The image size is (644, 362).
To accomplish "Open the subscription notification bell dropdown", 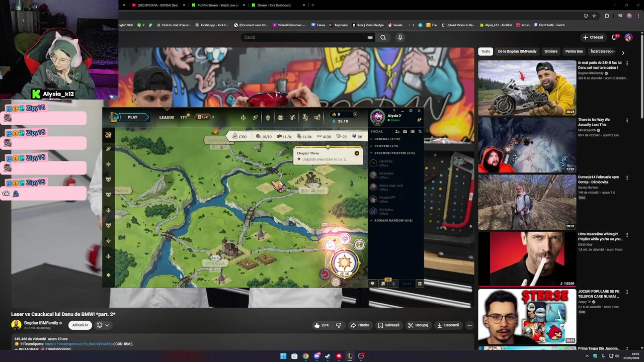I will tap(103, 325).
